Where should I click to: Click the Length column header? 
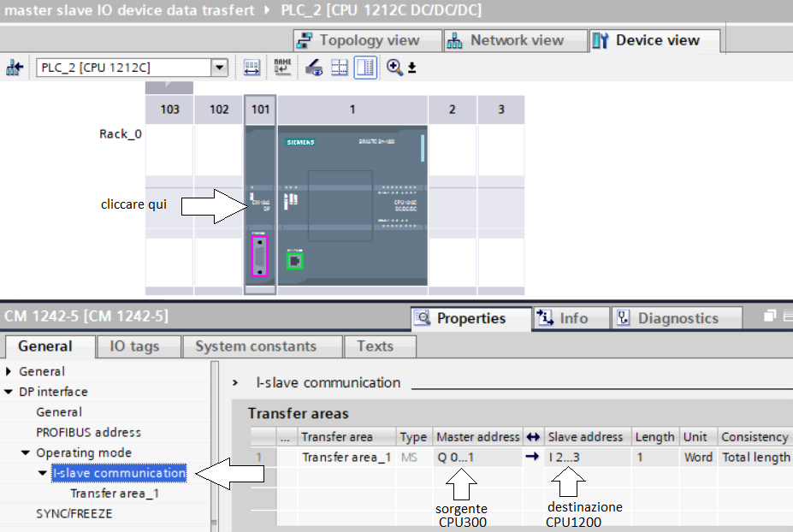pos(655,436)
